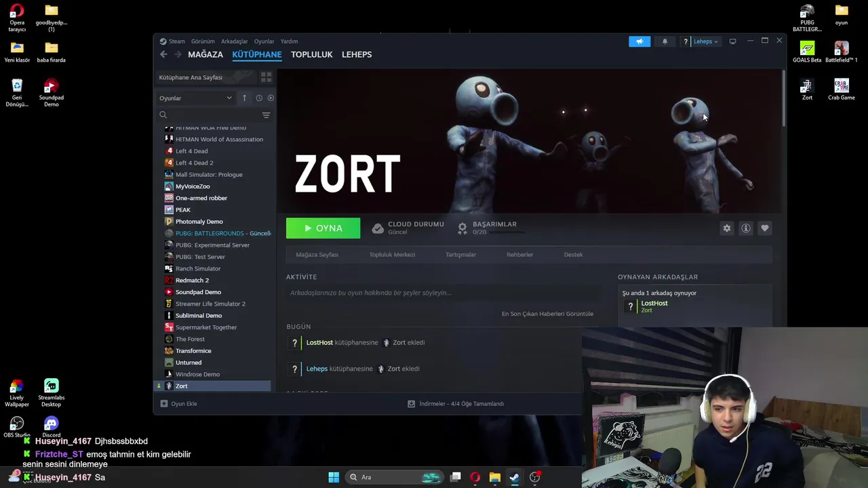This screenshot has height=488, width=868.
Task: Open Zort game settings gear
Action: (x=727, y=228)
